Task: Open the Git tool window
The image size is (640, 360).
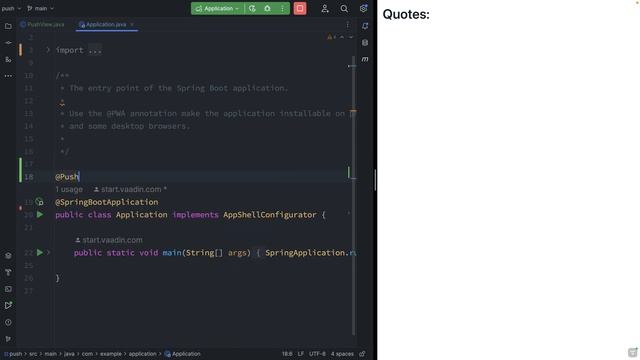Action: [8, 339]
